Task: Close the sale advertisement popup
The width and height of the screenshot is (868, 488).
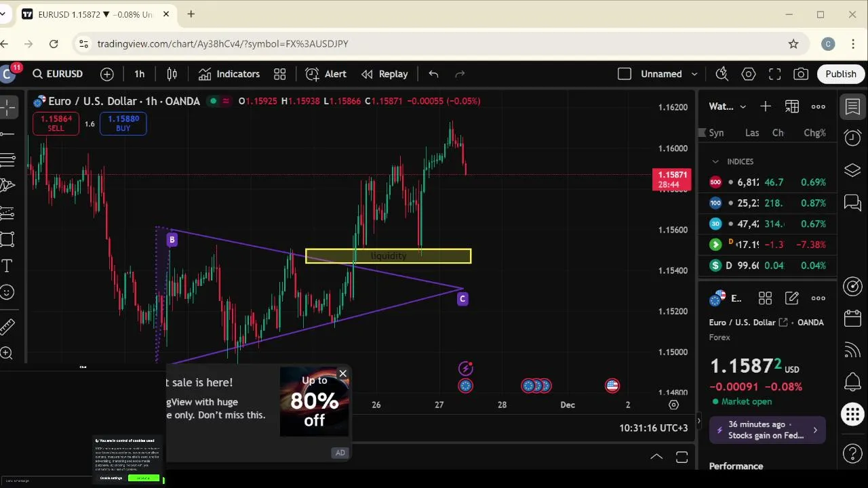Action: click(342, 373)
